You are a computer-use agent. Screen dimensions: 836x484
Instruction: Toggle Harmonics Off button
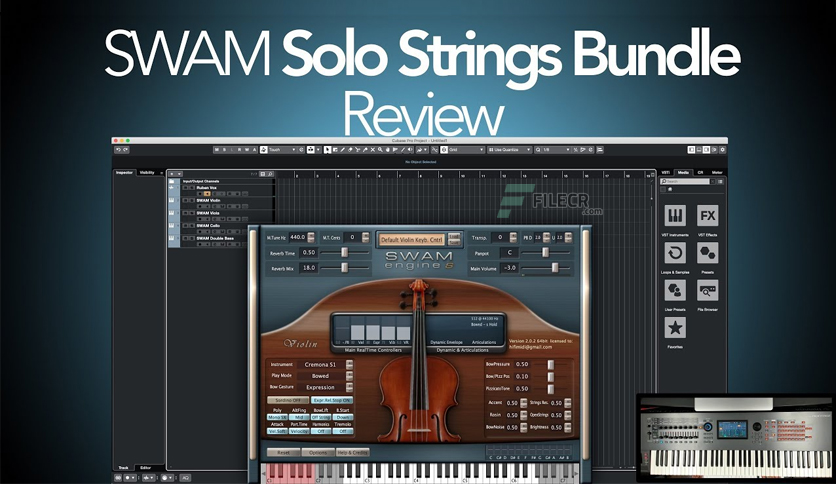(x=321, y=431)
